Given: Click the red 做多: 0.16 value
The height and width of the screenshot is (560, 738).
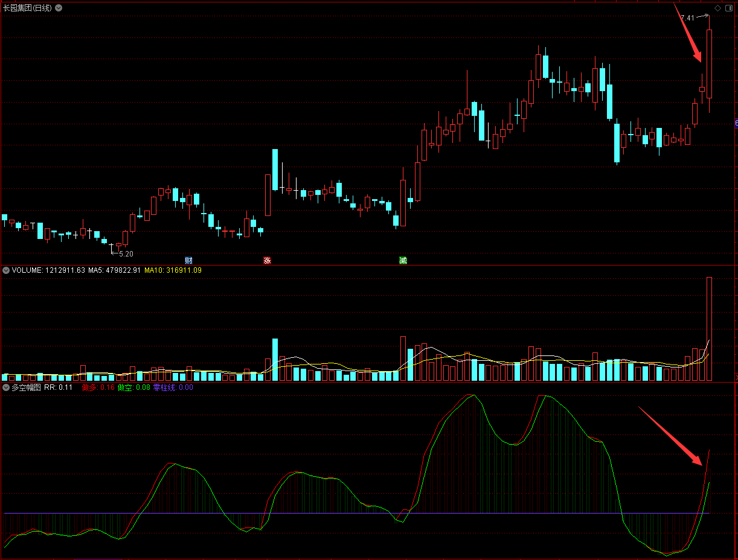Looking at the screenshot, I should click(x=98, y=387).
